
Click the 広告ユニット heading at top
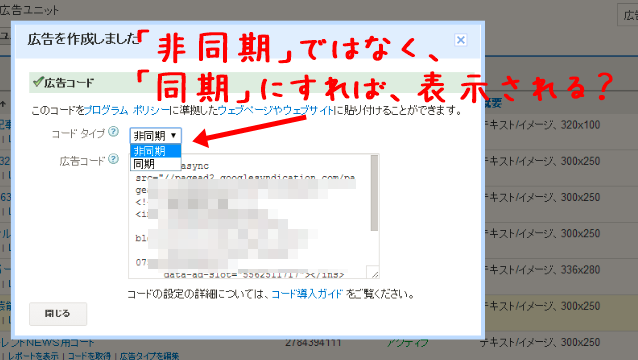coord(29,10)
